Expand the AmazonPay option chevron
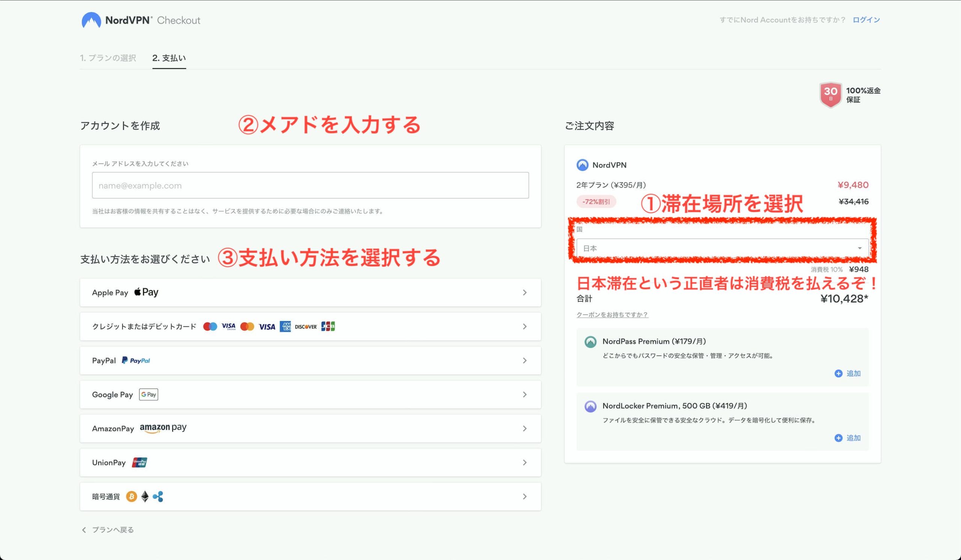Screen dimensions: 961x560 [x=524, y=429]
